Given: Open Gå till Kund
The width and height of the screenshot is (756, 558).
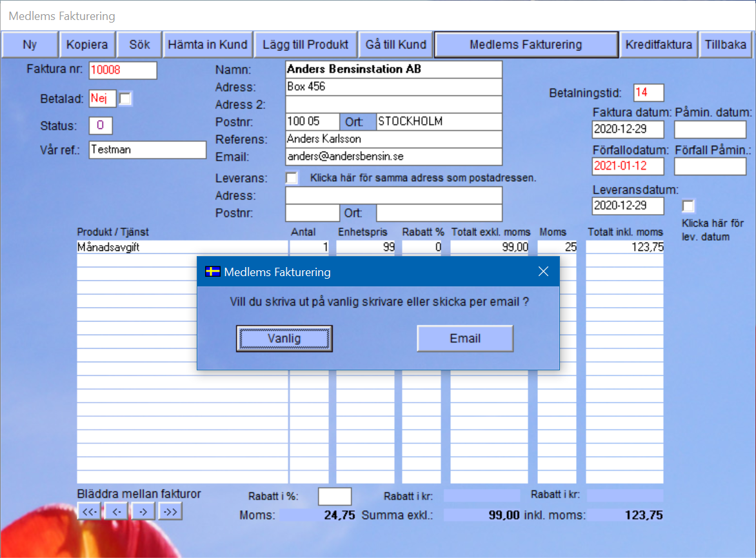Looking at the screenshot, I should 395,45.
